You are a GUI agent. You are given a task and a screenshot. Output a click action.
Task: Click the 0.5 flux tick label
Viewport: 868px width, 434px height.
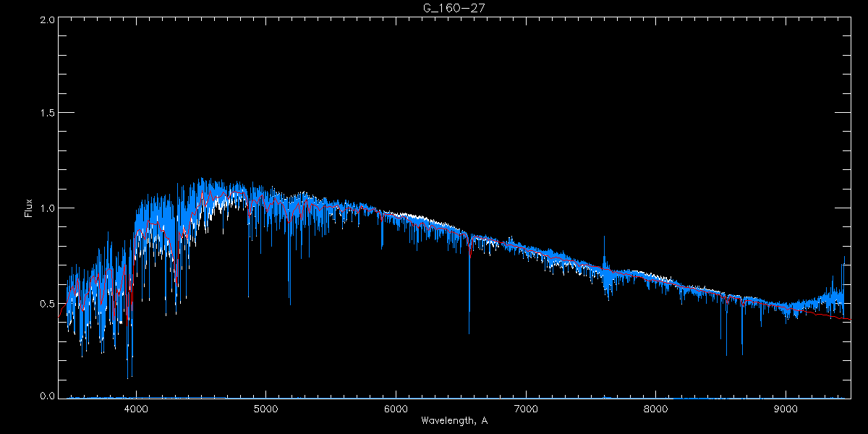coord(48,302)
